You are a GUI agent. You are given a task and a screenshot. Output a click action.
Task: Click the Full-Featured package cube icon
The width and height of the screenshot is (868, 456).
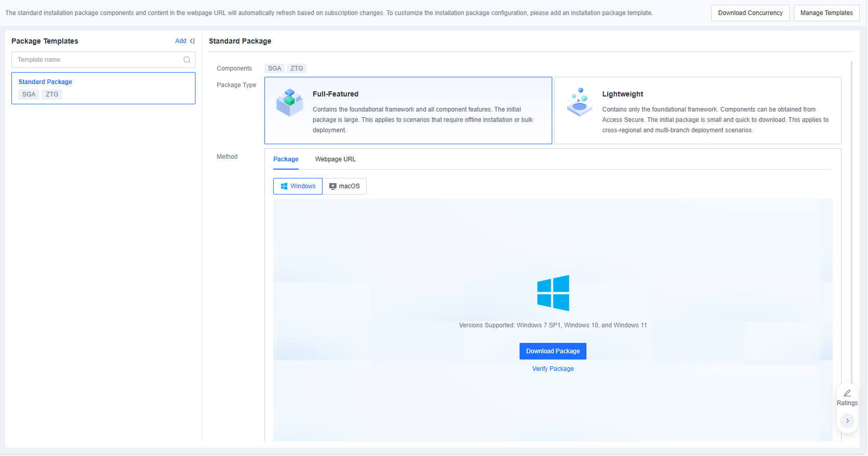289,102
